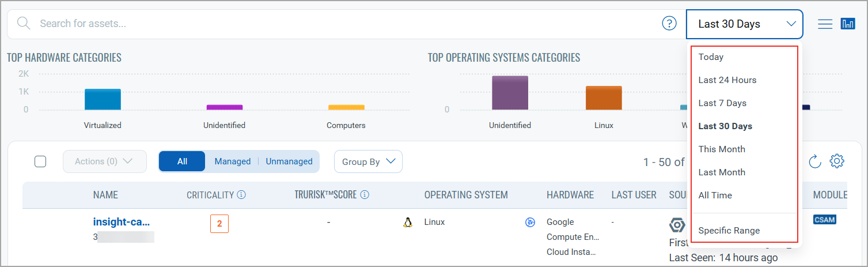The width and height of the screenshot is (868, 267).
Task: Open the Actions (0) dropdown
Action: tap(104, 161)
